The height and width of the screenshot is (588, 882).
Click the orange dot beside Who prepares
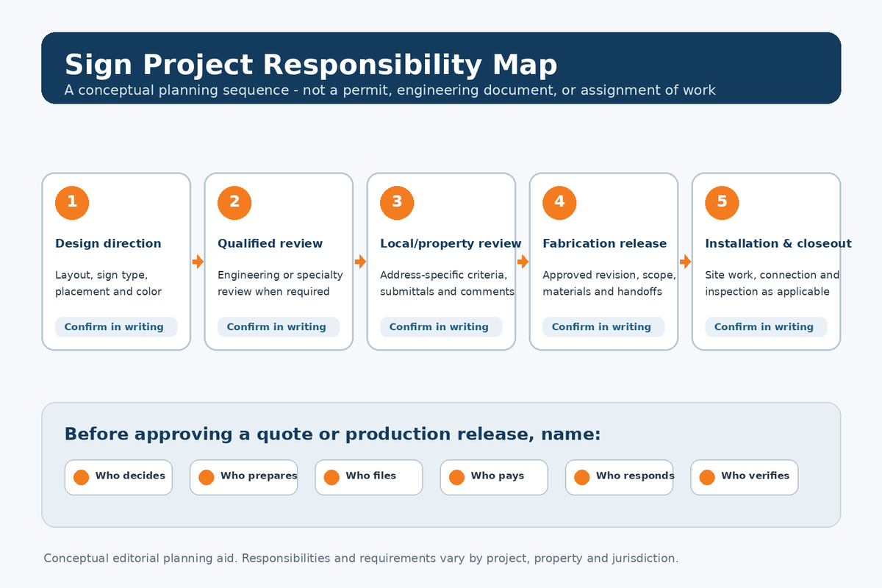[x=207, y=477]
